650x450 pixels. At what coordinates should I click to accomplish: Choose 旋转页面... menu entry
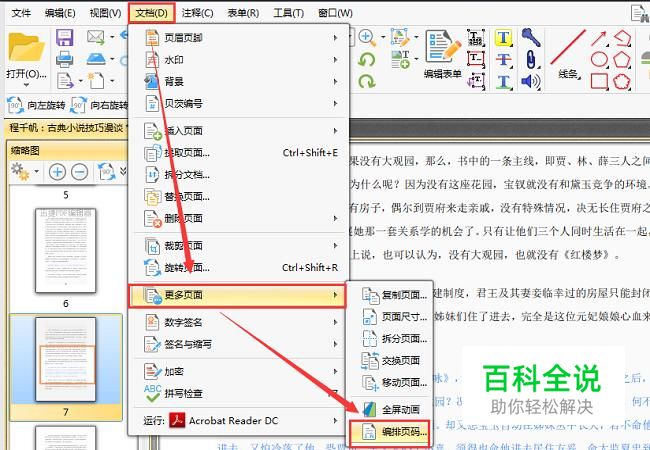[240, 268]
